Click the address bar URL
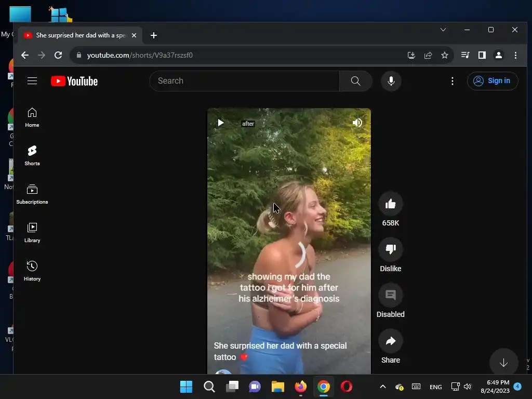532x399 pixels. (140, 55)
